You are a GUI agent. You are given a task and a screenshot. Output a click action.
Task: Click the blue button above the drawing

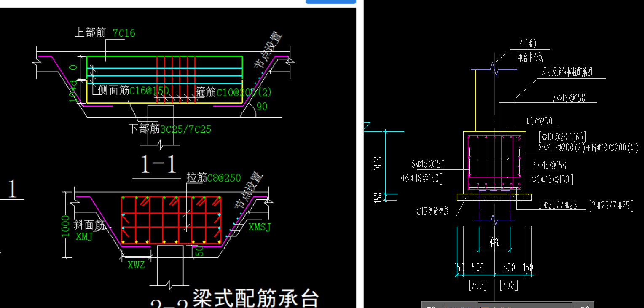click(x=330, y=2)
